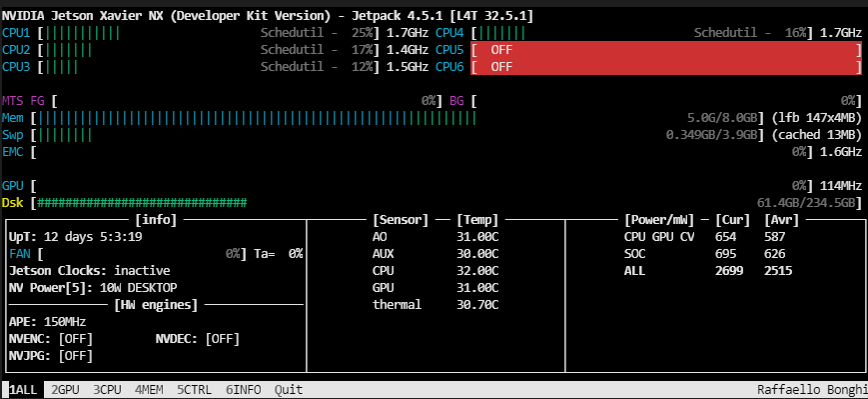Click the FAN label

[x=20, y=254]
